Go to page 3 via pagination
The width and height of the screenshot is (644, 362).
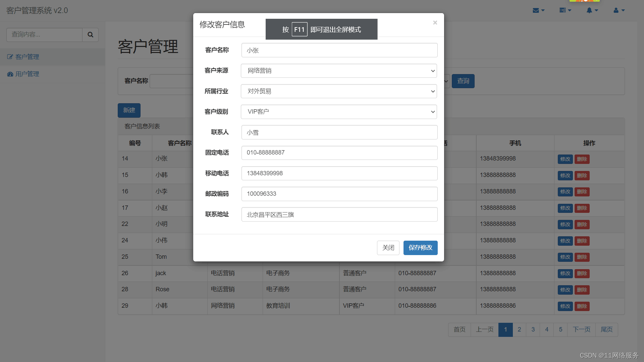(533, 329)
